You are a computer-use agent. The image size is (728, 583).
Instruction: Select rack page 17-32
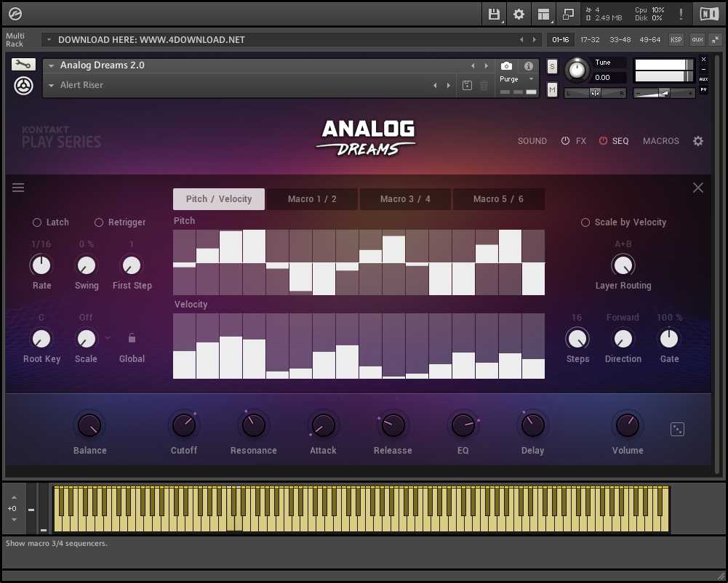point(590,39)
